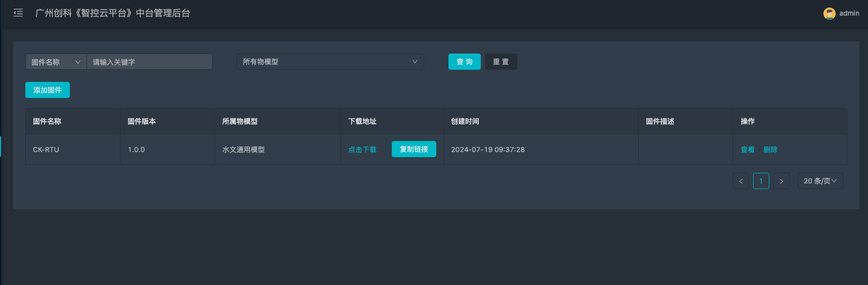Screen dimensions: 868x285
Task: Click the admin user avatar icon
Action: click(829, 14)
